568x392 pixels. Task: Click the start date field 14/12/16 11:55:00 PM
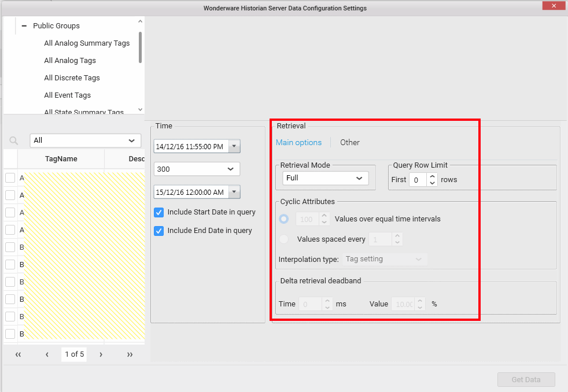tap(191, 147)
